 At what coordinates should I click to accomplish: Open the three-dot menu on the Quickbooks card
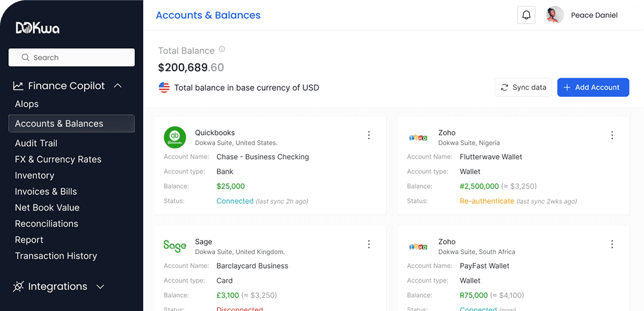pos(369,135)
